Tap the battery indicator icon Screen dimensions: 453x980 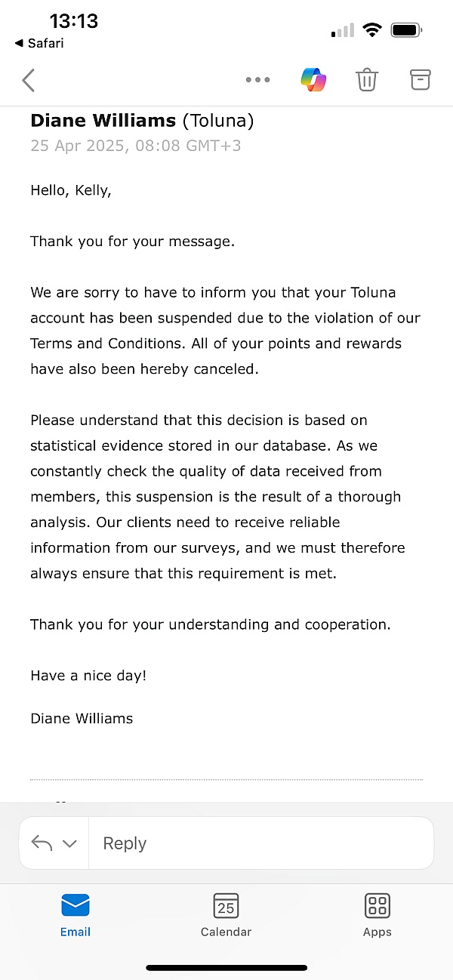pos(405,30)
